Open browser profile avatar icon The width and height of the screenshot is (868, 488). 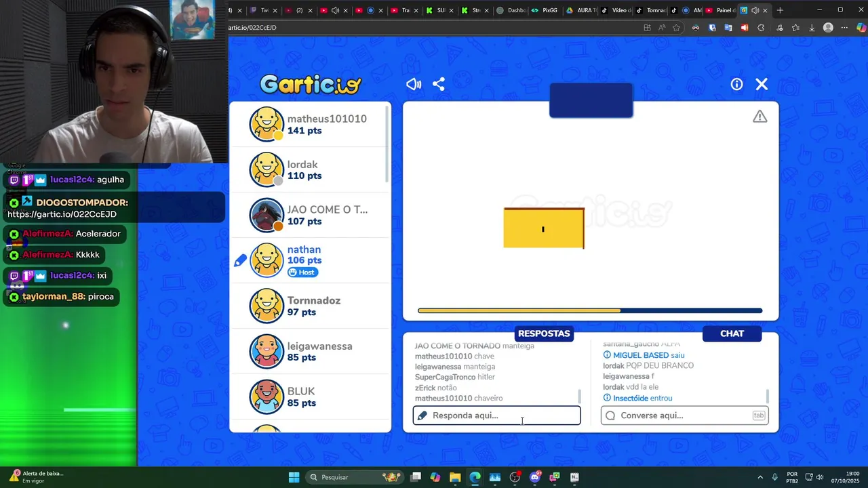828,28
